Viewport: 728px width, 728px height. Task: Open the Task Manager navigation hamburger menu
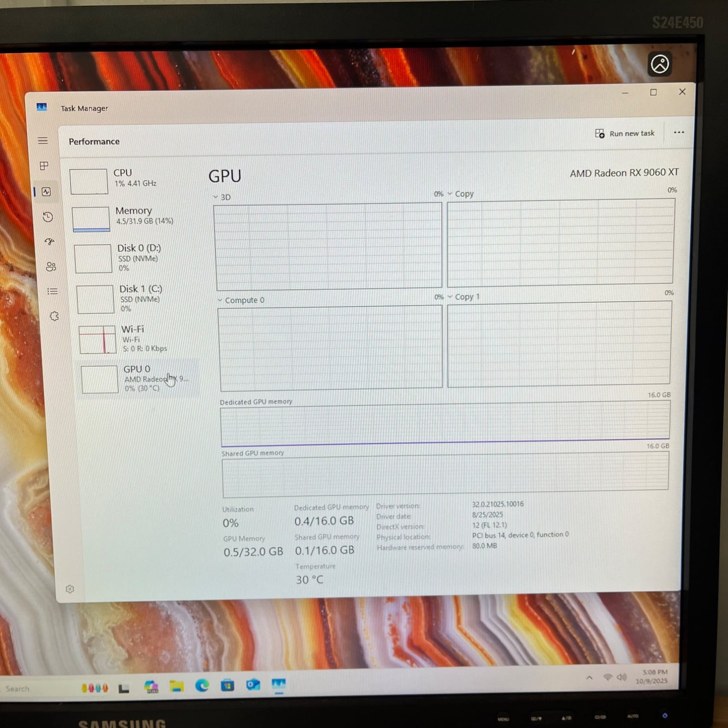[43, 141]
